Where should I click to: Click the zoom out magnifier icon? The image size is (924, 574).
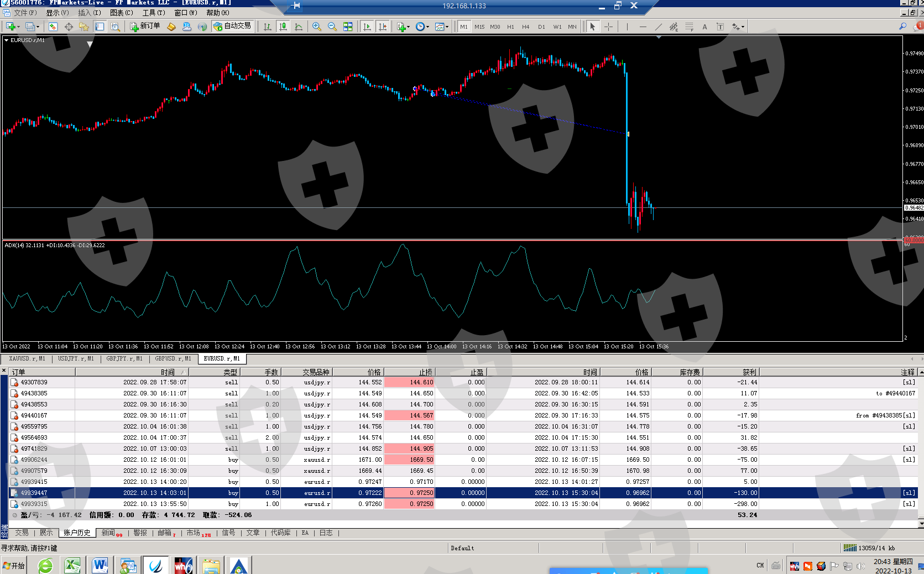click(332, 27)
